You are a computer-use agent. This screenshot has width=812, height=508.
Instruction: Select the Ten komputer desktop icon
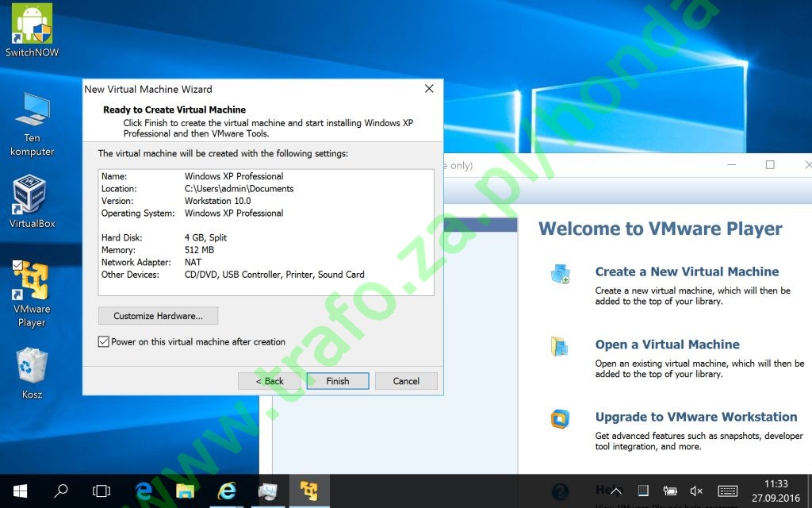pyautogui.click(x=32, y=125)
